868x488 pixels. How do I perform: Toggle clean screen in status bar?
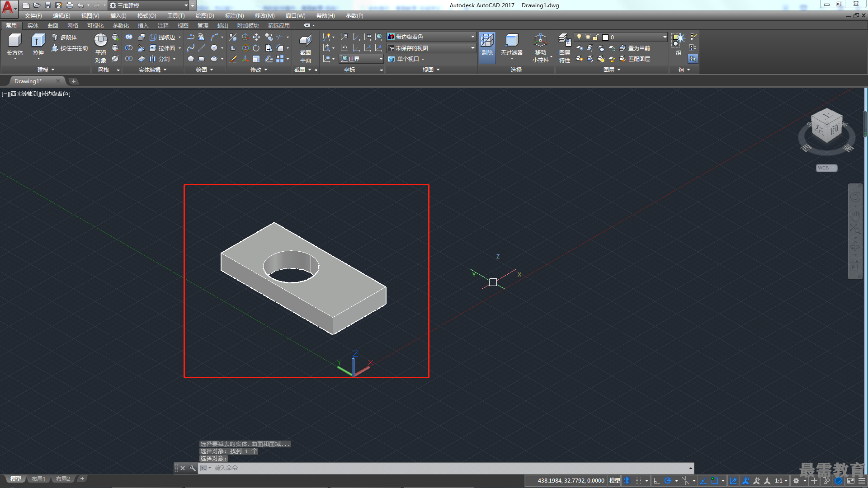tap(850, 481)
